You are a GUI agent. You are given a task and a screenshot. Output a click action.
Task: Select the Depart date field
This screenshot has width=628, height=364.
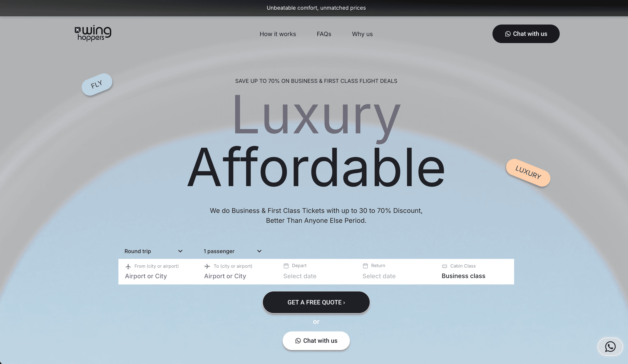pyautogui.click(x=316, y=271)
